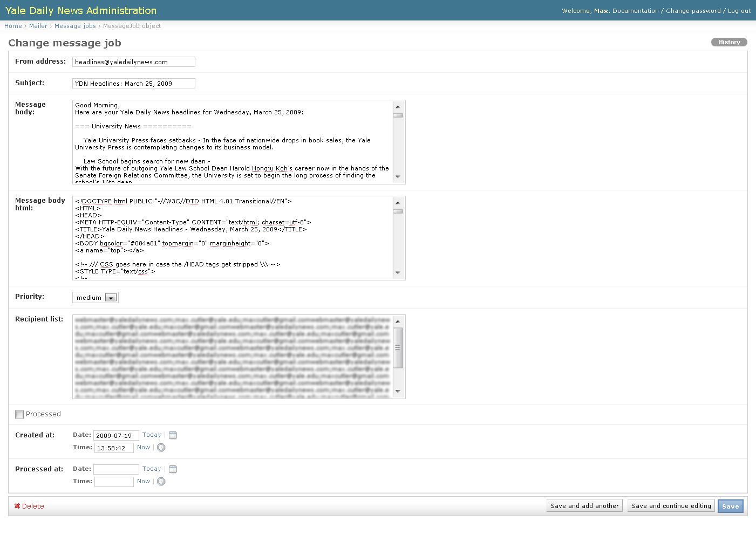Click Message body html scrollbar up arrow
The width and height of the screenshot is (756, 535).
click(398, 202)
